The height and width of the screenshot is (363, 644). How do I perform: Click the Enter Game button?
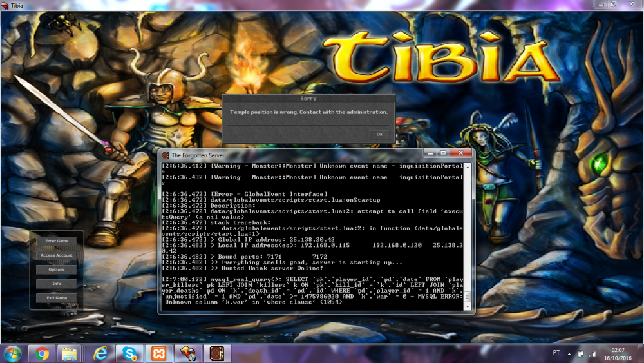57,241
